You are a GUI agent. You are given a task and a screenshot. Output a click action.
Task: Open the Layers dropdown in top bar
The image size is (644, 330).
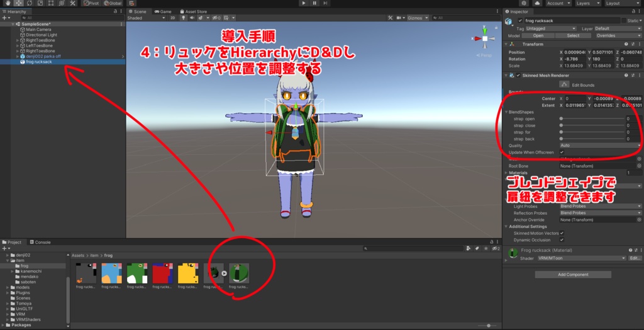pos(588,3)
